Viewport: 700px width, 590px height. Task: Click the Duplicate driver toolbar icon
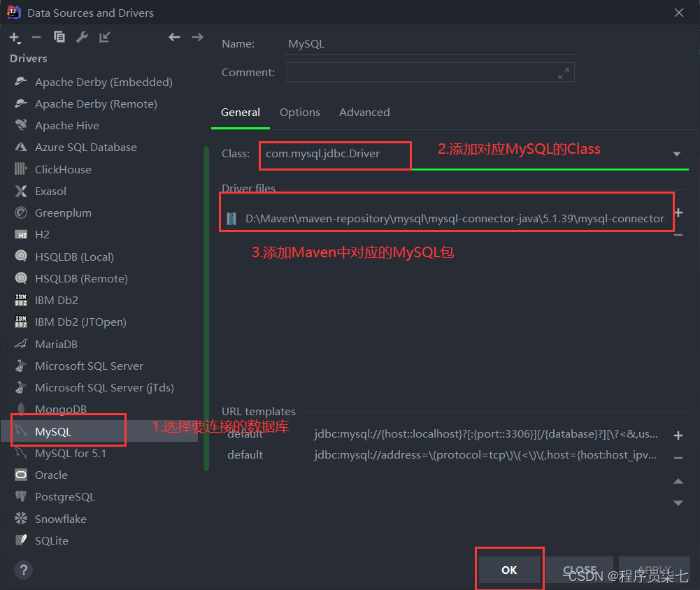tap(59, 37)
